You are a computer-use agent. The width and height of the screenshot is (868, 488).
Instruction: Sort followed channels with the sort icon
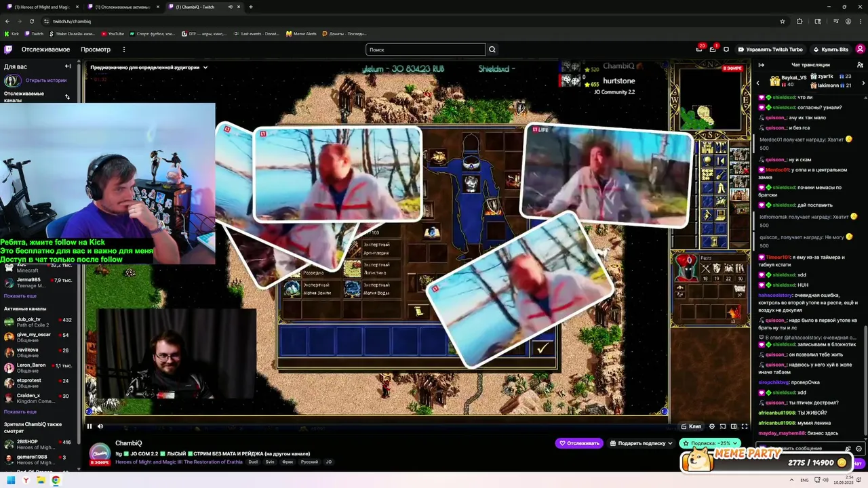67,97
